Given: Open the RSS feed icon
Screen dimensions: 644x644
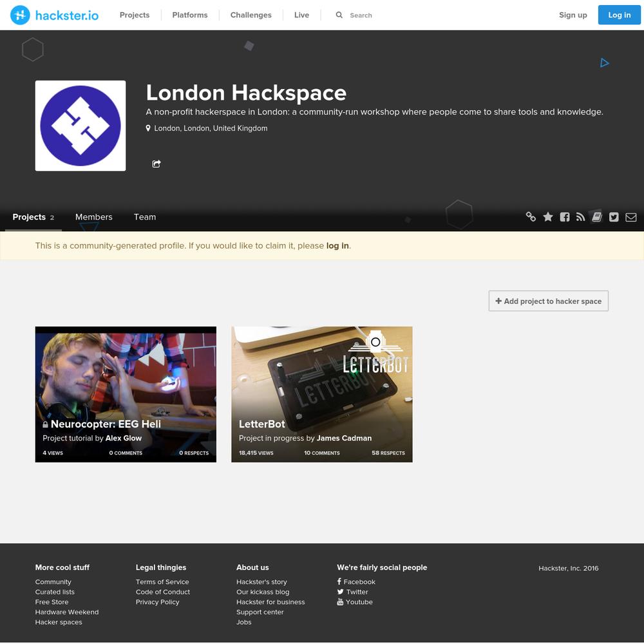Looking at the screenshot, I should pyautogui.click(x=580, y=217).
